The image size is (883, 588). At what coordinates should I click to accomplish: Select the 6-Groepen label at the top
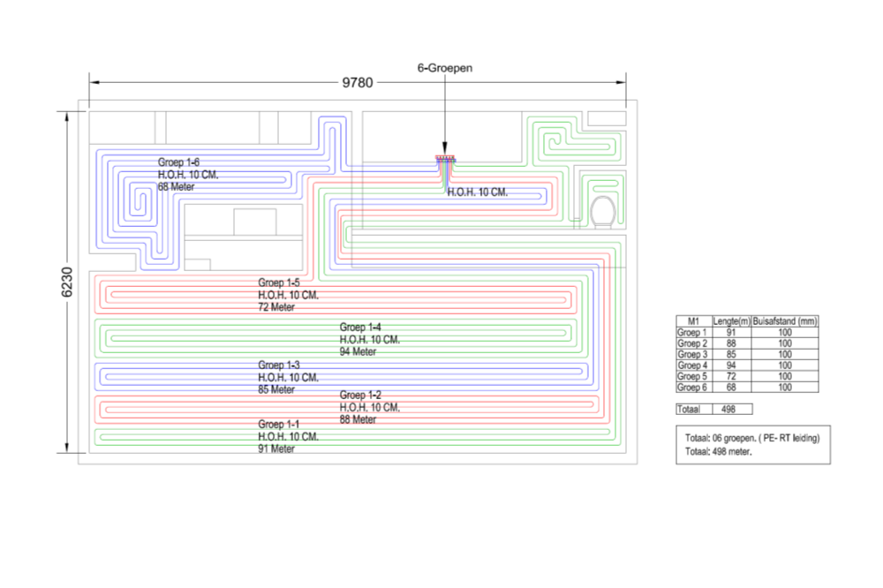tap(444, 67)
